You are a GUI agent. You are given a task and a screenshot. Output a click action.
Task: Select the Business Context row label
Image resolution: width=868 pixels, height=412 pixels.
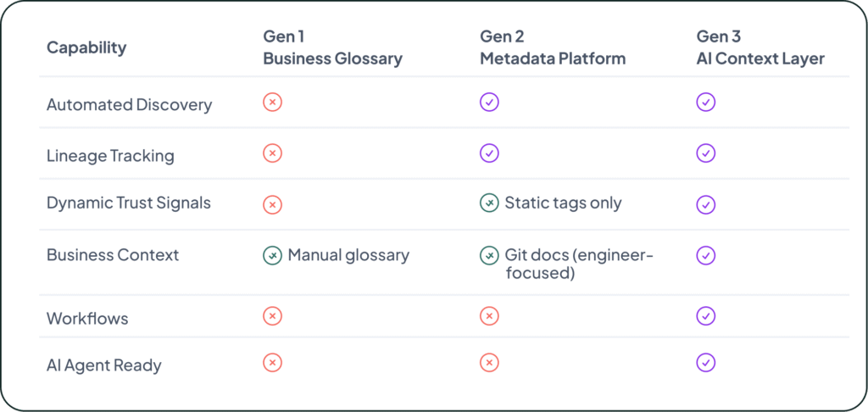coord(113,255)
